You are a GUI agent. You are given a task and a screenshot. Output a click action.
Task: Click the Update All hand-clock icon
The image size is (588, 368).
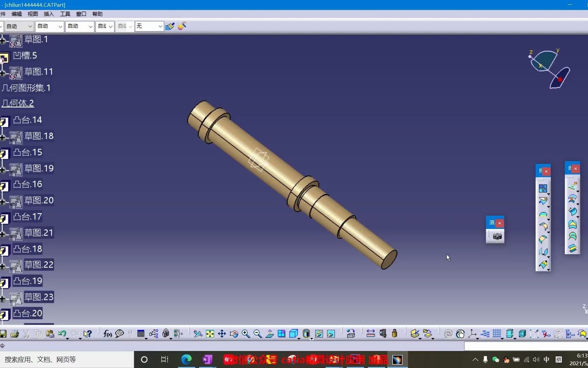coord(460,334)
